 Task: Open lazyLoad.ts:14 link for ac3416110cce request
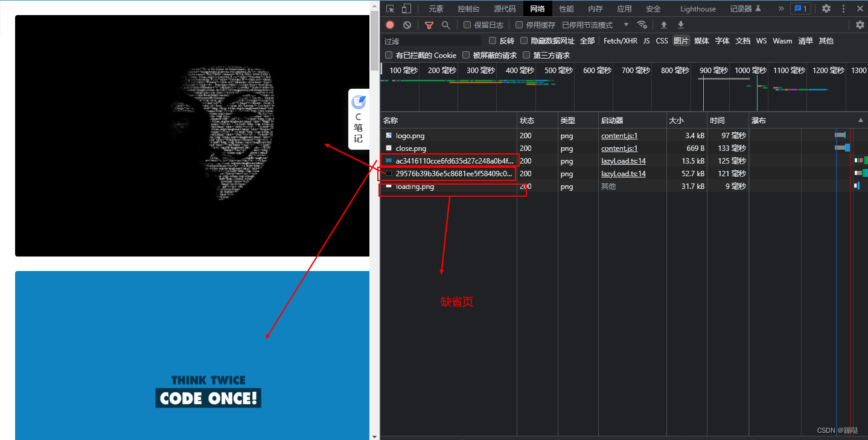click(624, 161)
